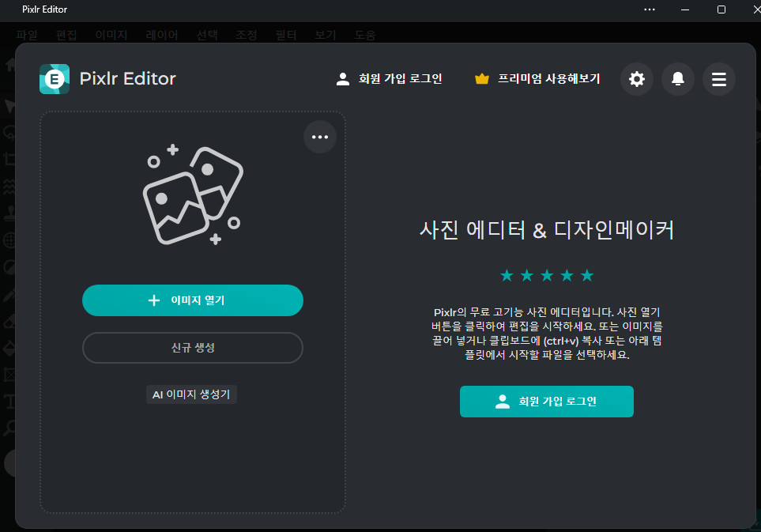Click the image placeholder illustration in the drop zone

193,194
